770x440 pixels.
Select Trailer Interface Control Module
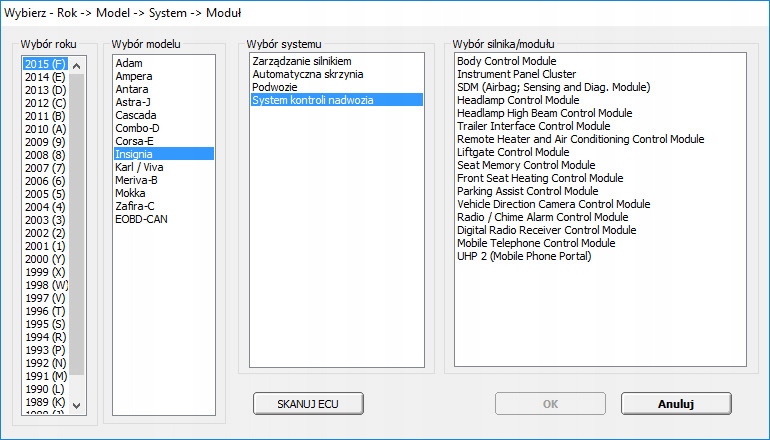pyautogui.click(x=533, y=126)
